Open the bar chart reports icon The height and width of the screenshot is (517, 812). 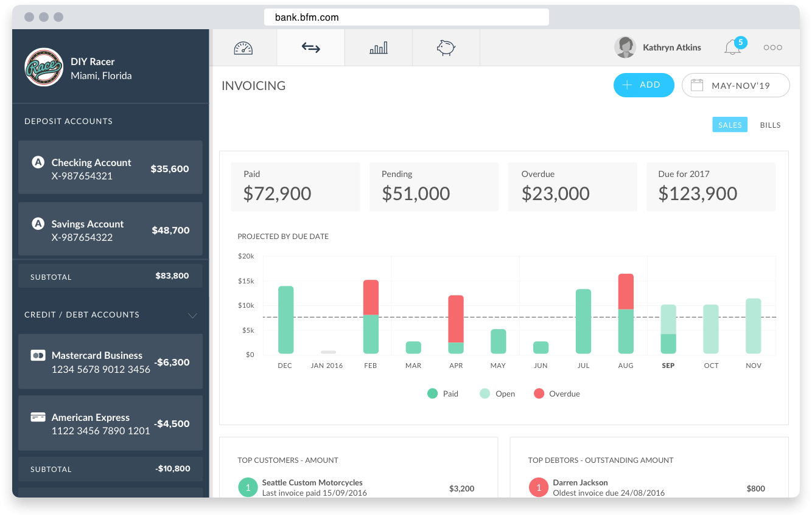click(x=379, y=48)
